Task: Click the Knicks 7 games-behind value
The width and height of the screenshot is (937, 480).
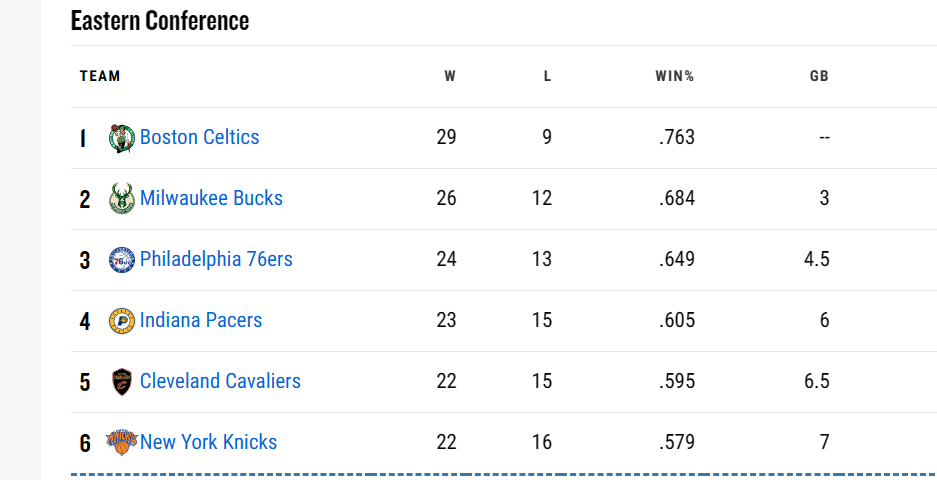Action: (824, 442)
